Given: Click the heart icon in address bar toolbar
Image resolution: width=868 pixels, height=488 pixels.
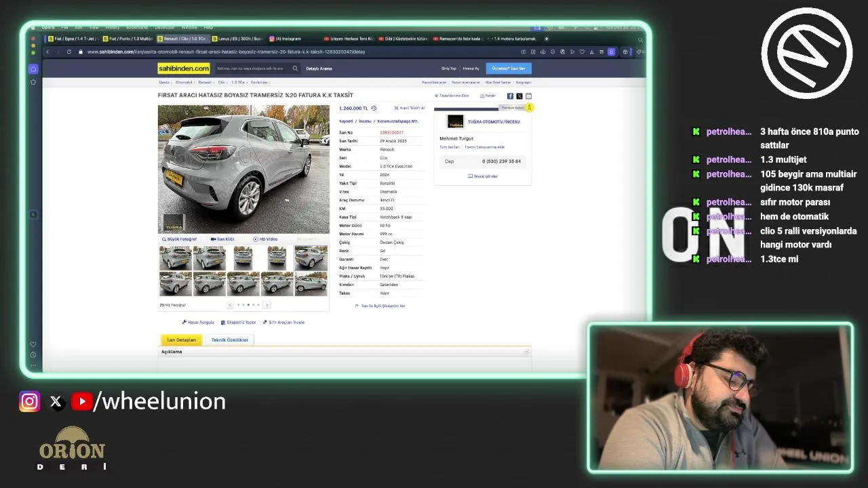Looking at the screenshot, I should (582, 52).
